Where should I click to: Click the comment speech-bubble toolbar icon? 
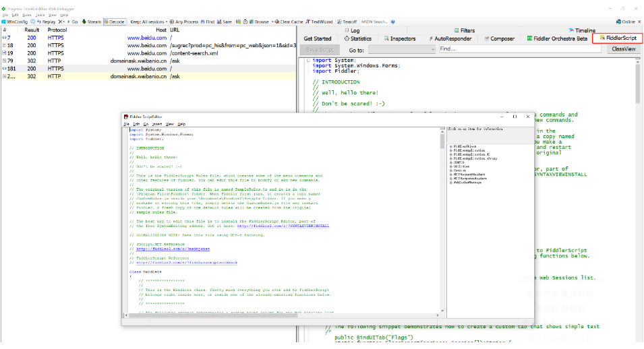33,22
